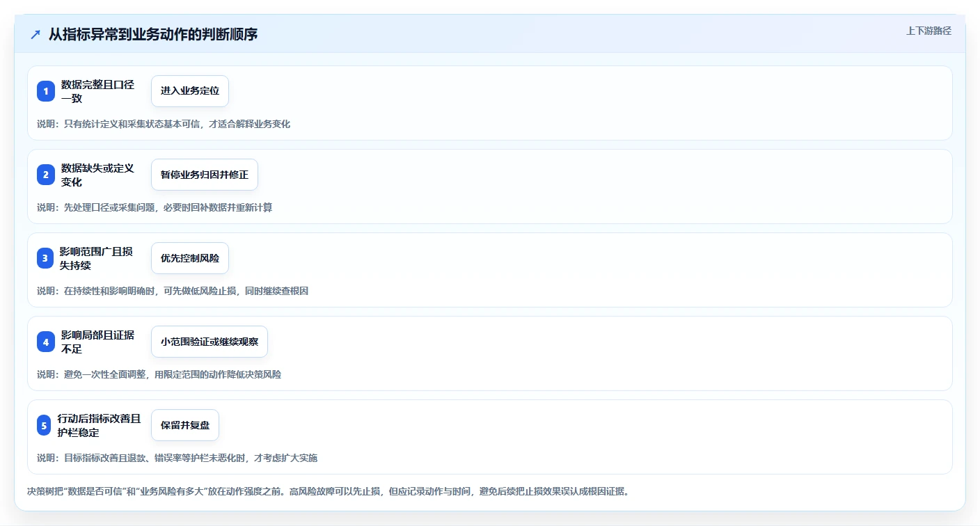The width and height of the screenshot is (980, 526).
Task: Click the 进入业务定位 button
Action: tap(190, 91)
